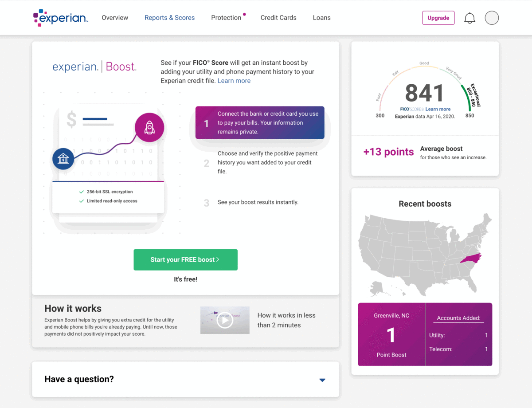532x408 pixels.
Task: Click the Accounts Added heading
Action: point(458,318)
